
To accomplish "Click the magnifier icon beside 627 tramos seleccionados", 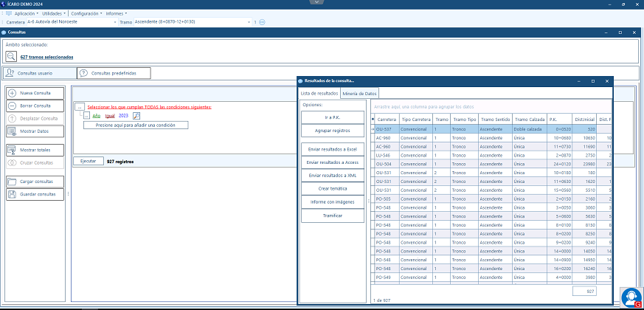I will [11, 56].
